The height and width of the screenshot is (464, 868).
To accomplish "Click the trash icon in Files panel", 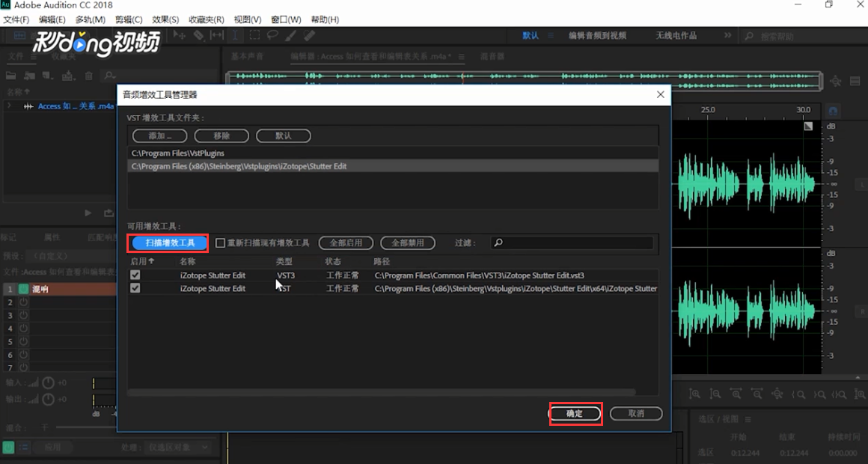I will tap(88, 76).
